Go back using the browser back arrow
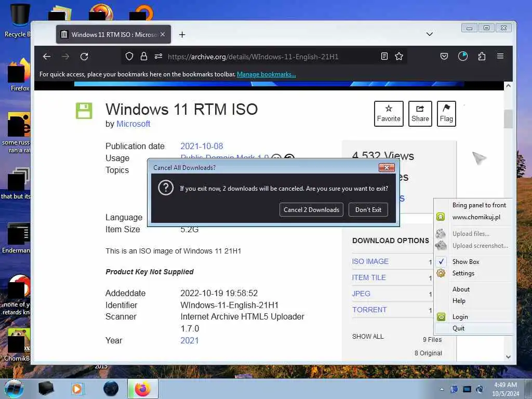 [47, 57]
